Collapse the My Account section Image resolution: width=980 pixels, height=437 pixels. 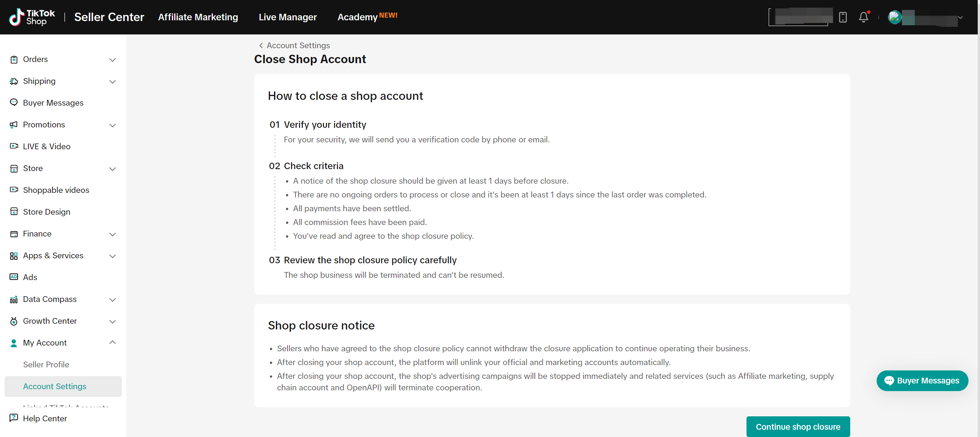coord(112,342)
